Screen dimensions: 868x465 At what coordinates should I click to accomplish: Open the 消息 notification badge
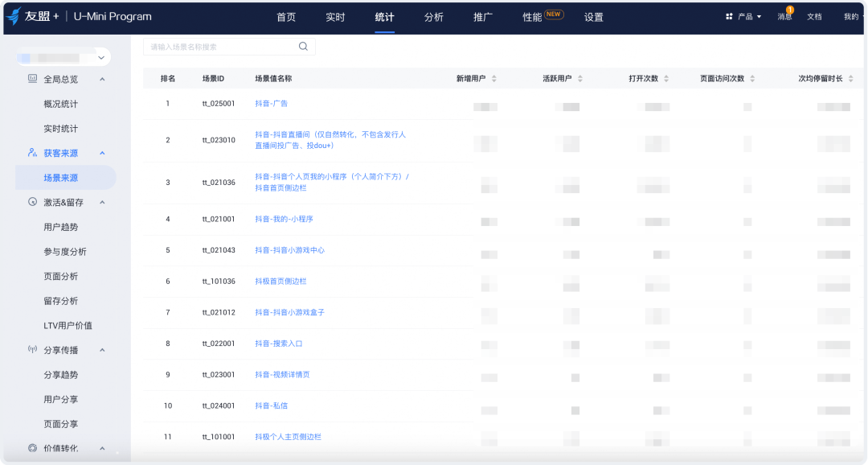[790, 10]
